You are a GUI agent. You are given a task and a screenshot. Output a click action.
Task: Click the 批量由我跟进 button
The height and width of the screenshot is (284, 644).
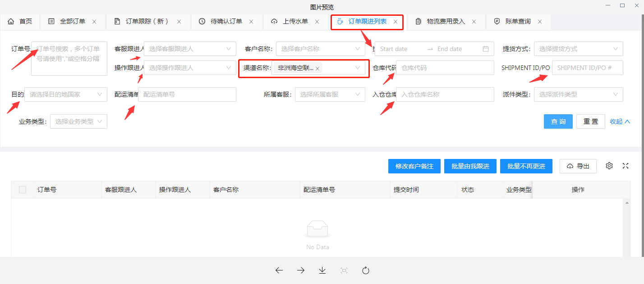tap(470, 166)
